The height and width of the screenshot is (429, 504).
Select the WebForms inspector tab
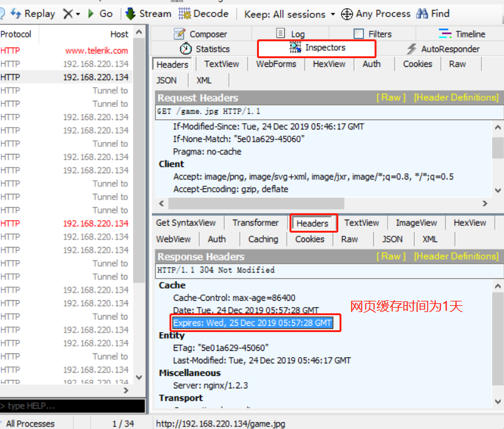[276, 64]
